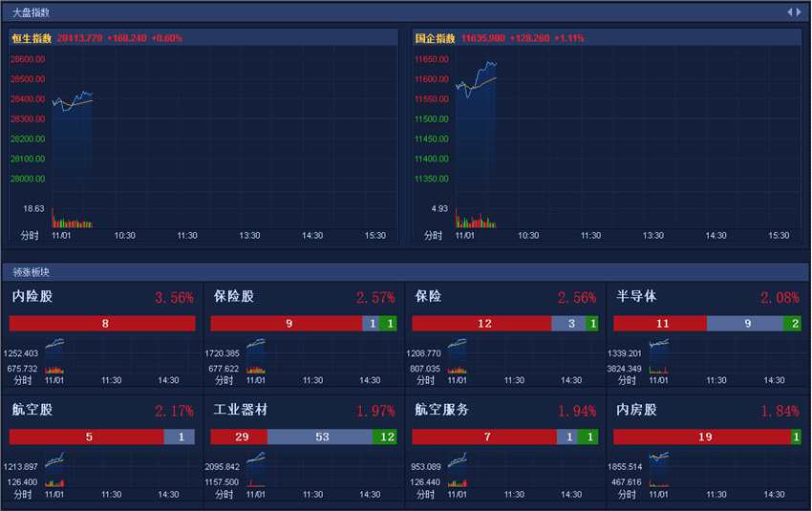Click the 28600.00 axis label

pos(28,59)
